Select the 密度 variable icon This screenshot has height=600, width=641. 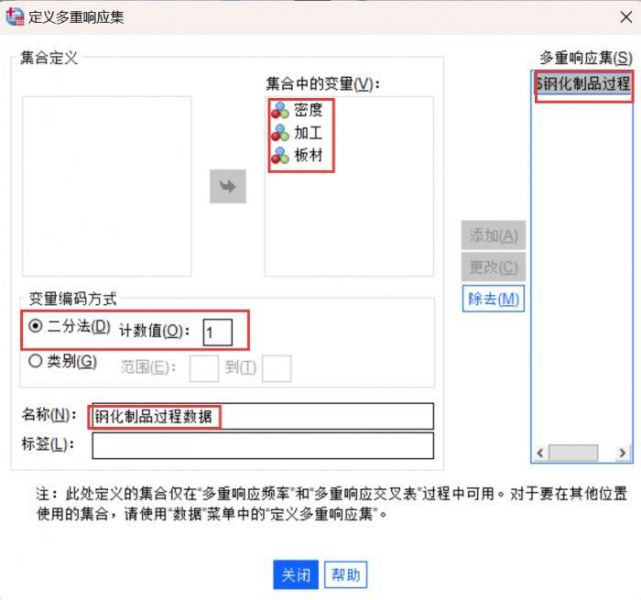tap(280, 110)
